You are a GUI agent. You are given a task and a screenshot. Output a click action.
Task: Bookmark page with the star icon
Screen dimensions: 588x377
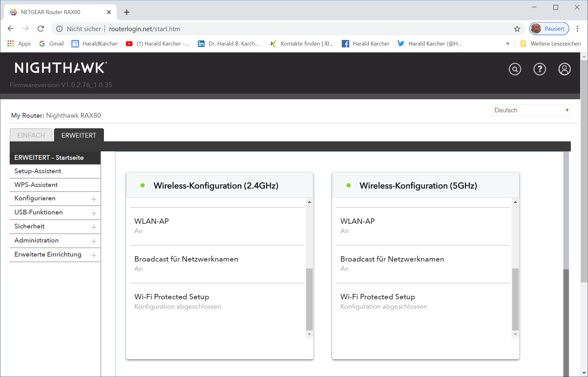tap(517, 29)
